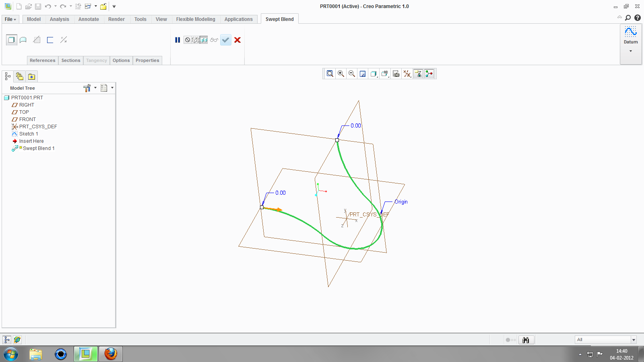Viewport: 644px width, 362px height.
Task: Select the unattached preview mode
Action: click(x=196, y=40)
